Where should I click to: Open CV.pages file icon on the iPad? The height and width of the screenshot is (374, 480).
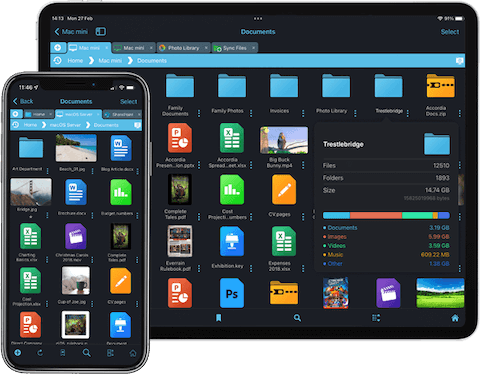click(284, 190)
